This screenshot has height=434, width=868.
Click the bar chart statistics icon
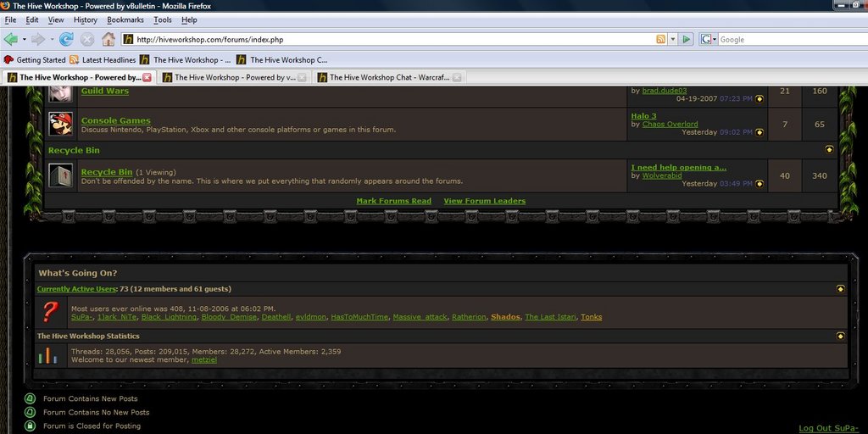pos(47,355)
